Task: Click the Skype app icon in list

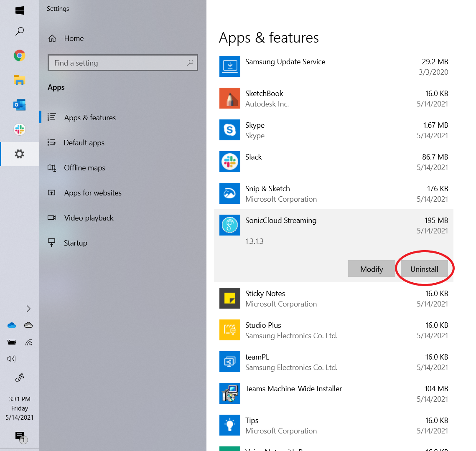Action: pyautogui.click(x=230, y=130)
